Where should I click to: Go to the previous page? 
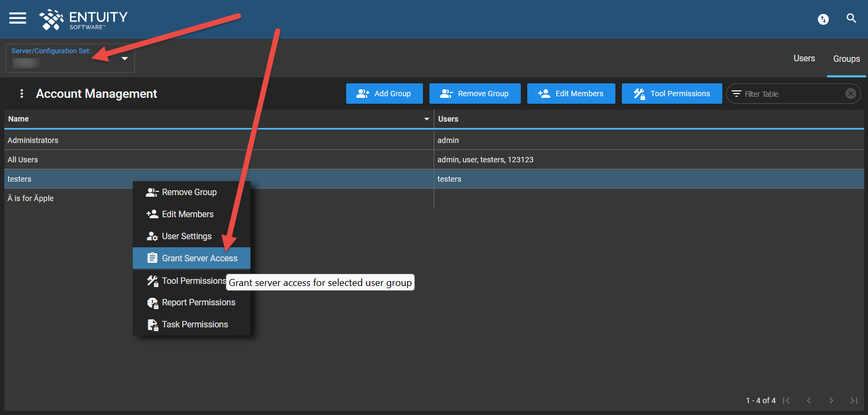(x=809, y=400)
